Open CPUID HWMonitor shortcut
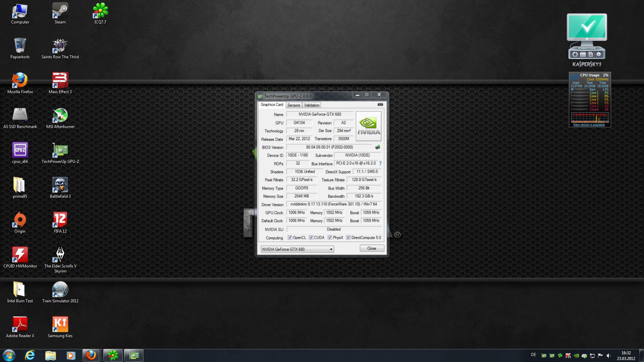The width and height of the screenshot is (644, 362). [x=20, y=258]
